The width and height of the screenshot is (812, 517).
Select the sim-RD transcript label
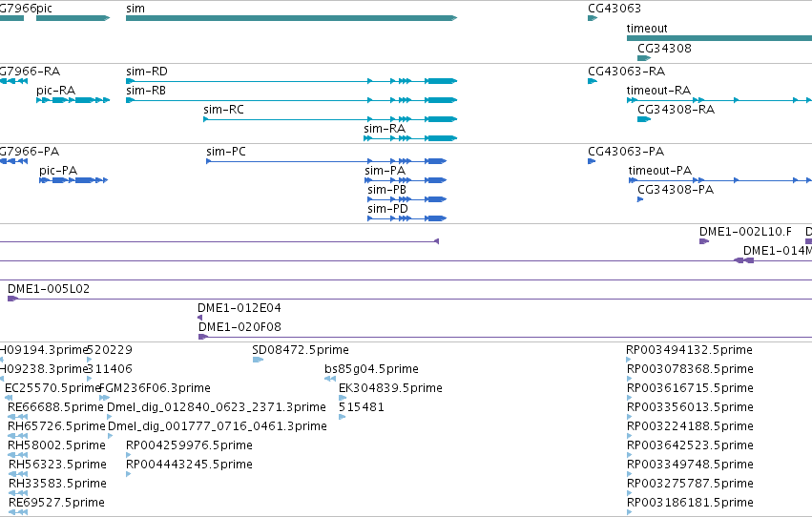(x=147, y=72)
